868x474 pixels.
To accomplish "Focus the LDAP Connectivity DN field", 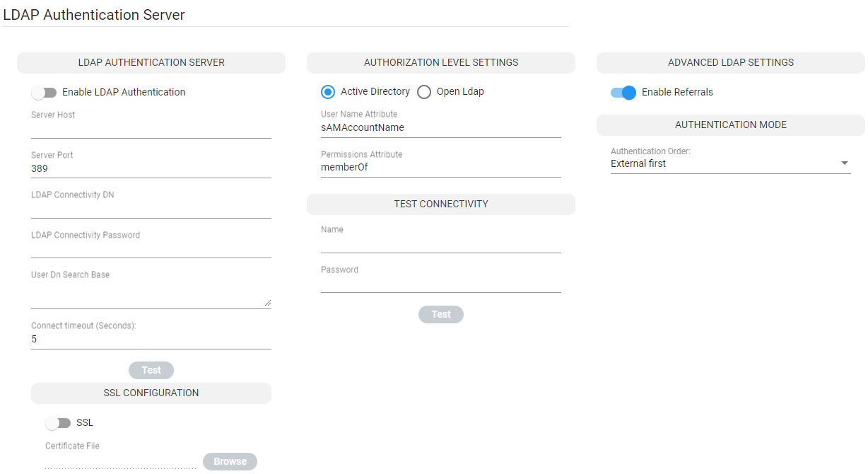I will click(x=151, y=209).
